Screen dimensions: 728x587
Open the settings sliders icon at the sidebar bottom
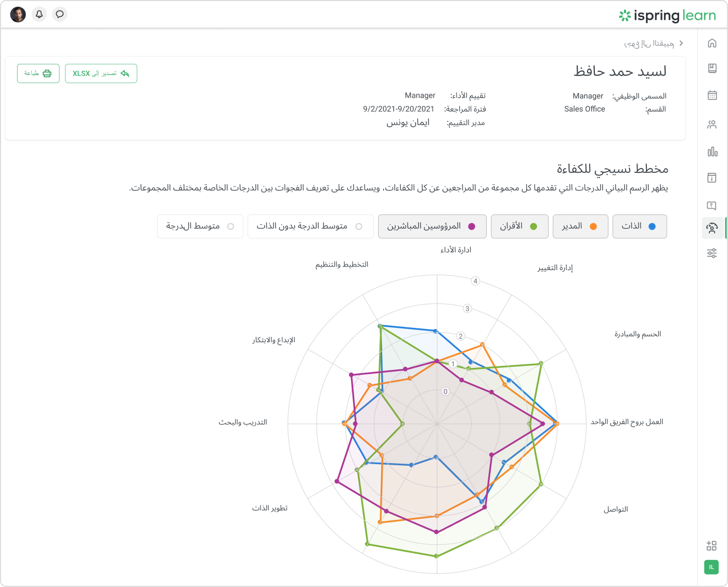(712, 253)
